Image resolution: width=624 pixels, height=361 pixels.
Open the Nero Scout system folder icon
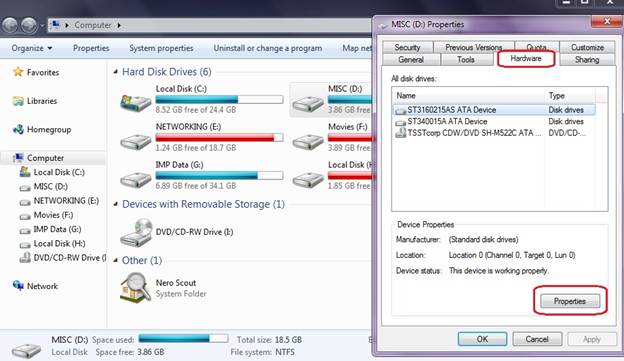click(135, 288)
